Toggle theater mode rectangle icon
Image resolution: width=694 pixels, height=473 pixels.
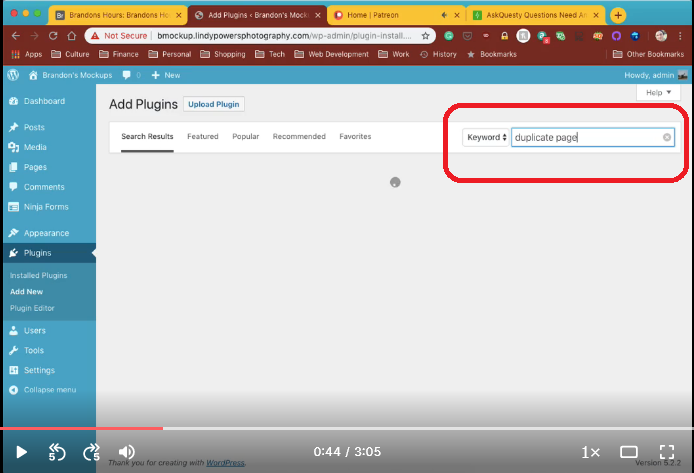[x=628, y=452]
